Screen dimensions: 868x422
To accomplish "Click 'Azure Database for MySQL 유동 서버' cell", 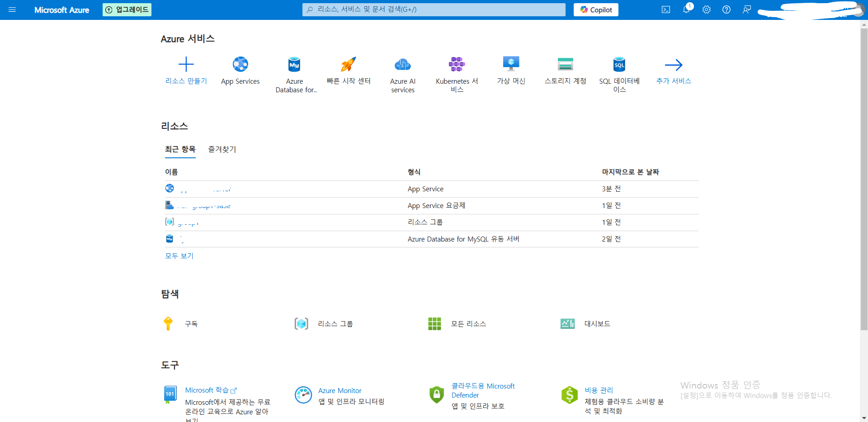I will tap(463, 239).
